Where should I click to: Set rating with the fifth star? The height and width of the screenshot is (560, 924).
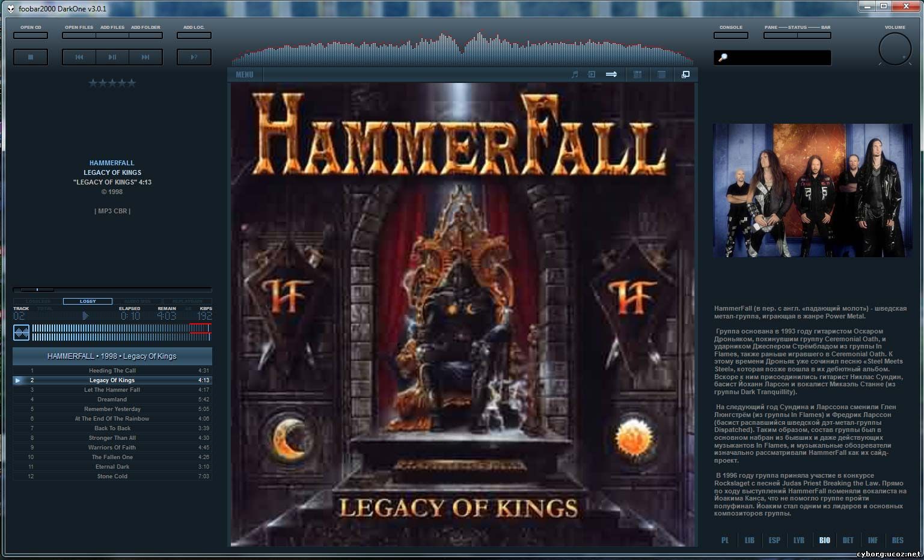pos(132,83)
